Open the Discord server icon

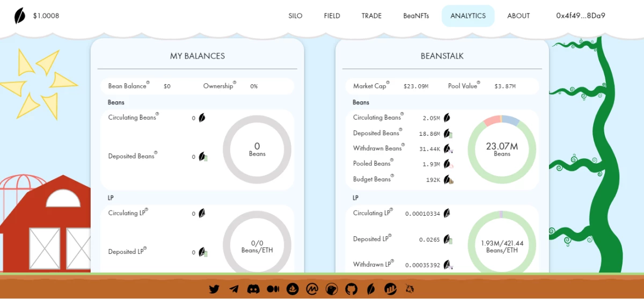[x=253, y=289]
